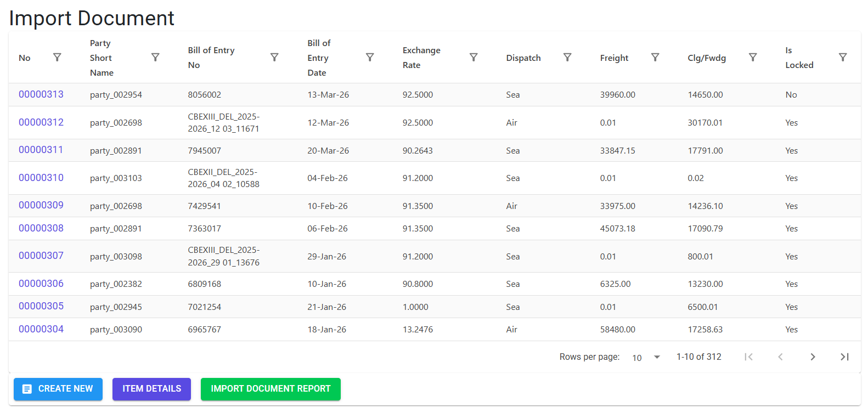Select freight value 6325.00
868x407 pixels.
pyautogui.click(x=616, y=284)
